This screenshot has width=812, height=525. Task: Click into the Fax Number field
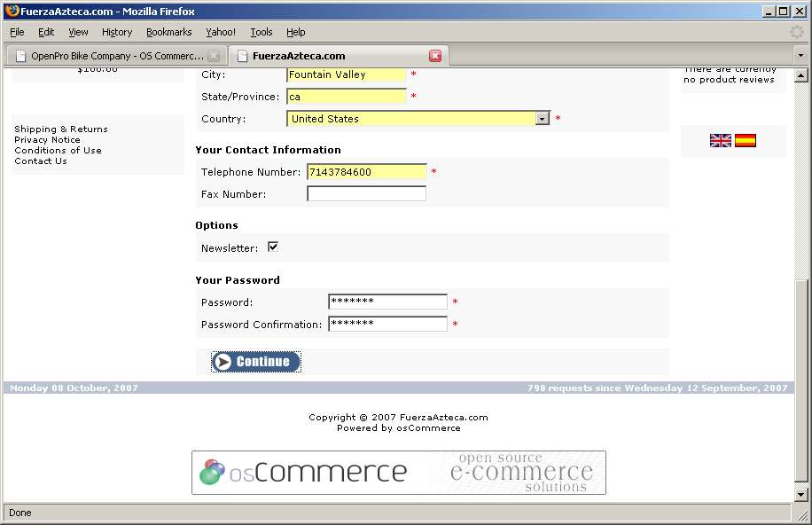click(366, 194)
